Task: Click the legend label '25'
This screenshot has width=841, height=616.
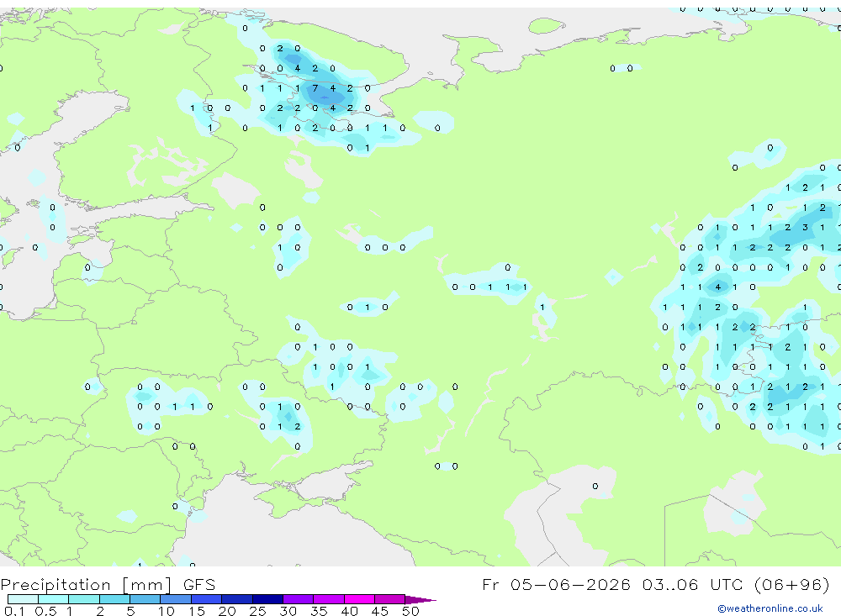Action: pyautogui.click(x=257, y=611)
